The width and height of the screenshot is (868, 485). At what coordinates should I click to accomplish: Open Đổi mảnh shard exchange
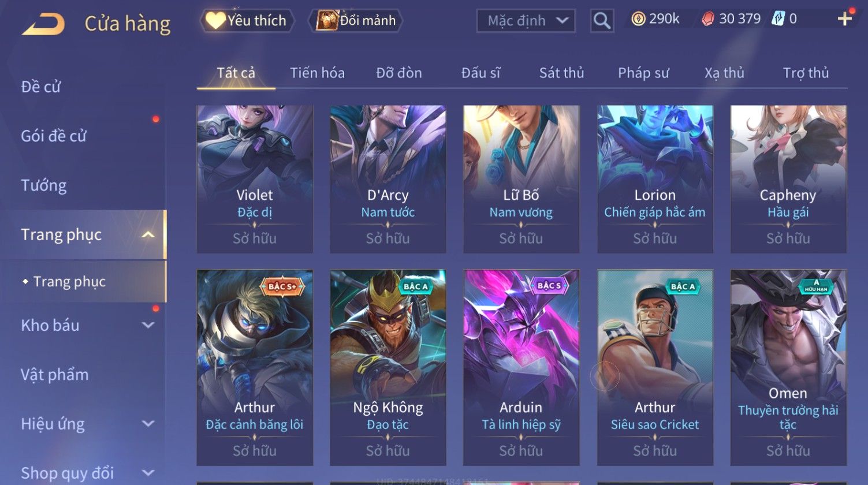(x=356, y=21)
